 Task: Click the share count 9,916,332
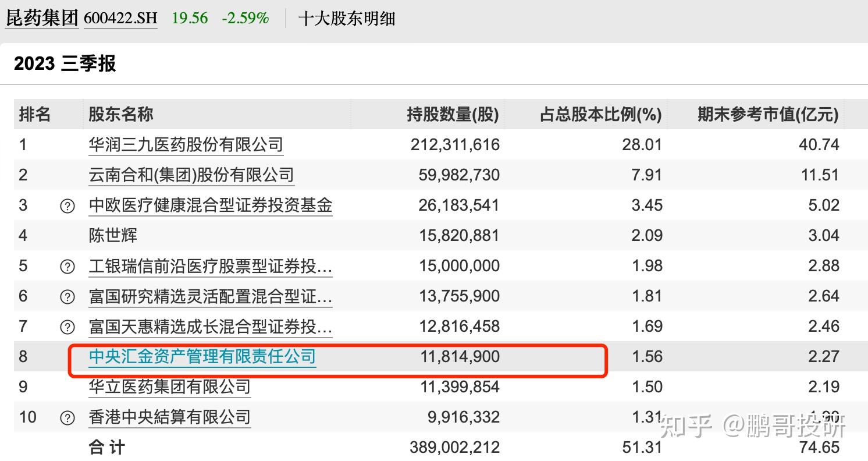tap(463, 417)
